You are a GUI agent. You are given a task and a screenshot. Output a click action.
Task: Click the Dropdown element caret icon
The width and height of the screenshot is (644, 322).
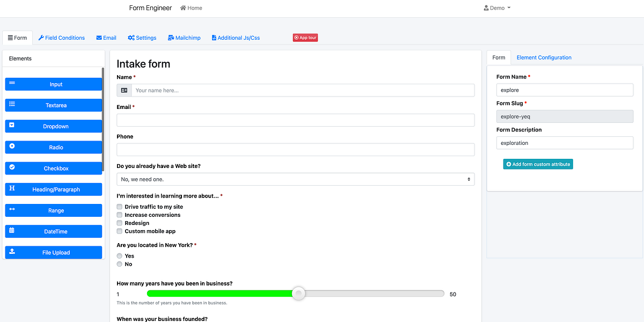12,125
